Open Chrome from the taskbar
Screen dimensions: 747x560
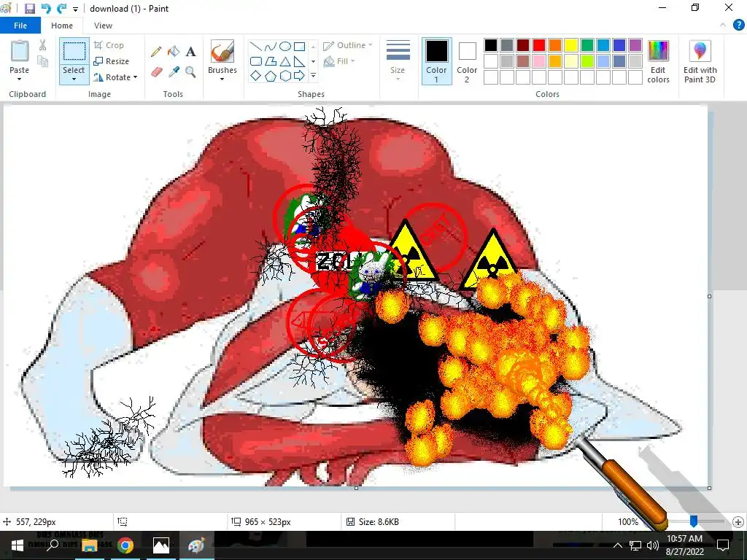(125, 545)
